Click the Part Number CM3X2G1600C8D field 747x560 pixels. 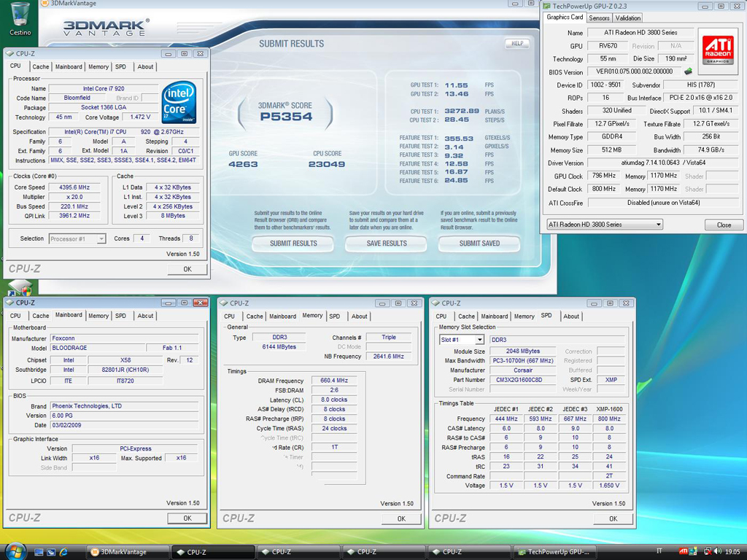[x=522, y=379]
